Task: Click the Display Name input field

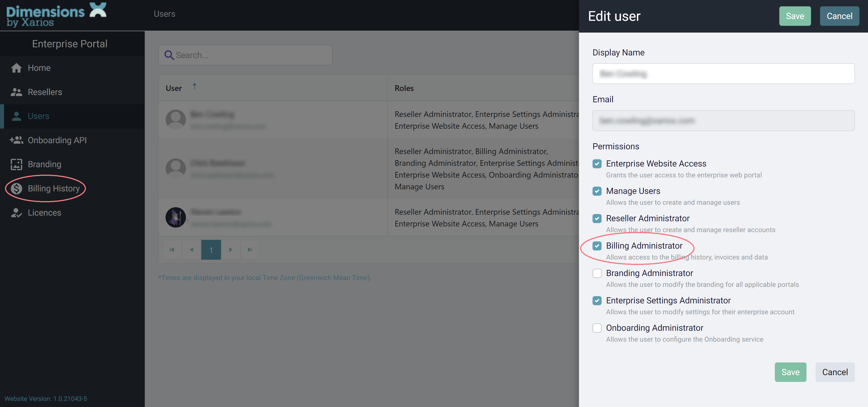Action: pos(723,74)
